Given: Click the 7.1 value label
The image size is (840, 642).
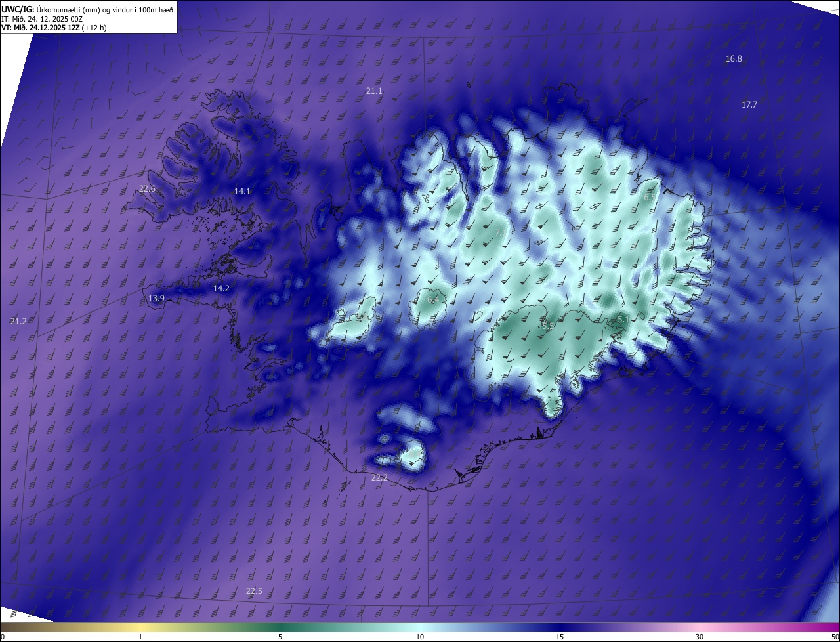Looking at the screenshot, I should pyautogui.click(x=501, y=233).
